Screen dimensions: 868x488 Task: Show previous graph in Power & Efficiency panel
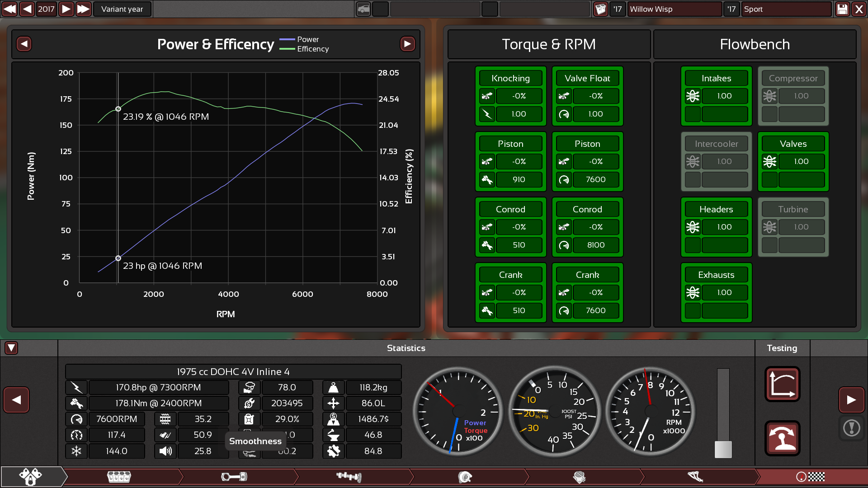point(24,44)
